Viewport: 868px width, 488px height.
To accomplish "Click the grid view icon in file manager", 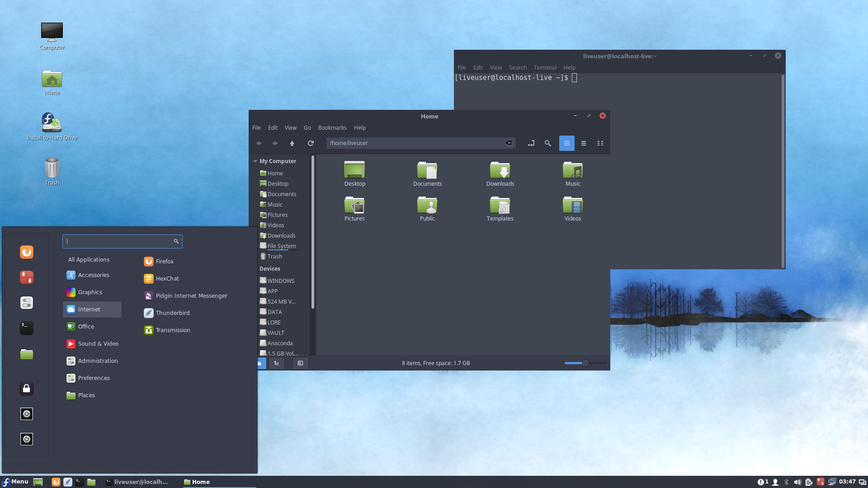I will (x=566, y=143).
